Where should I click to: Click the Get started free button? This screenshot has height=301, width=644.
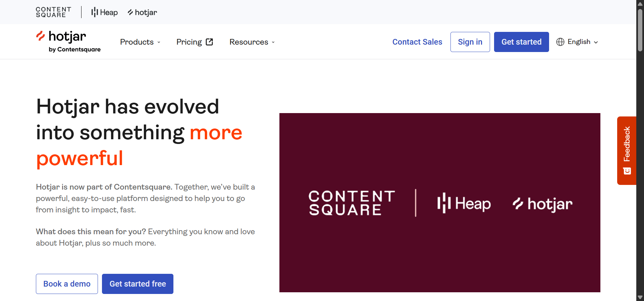[138, 284]
